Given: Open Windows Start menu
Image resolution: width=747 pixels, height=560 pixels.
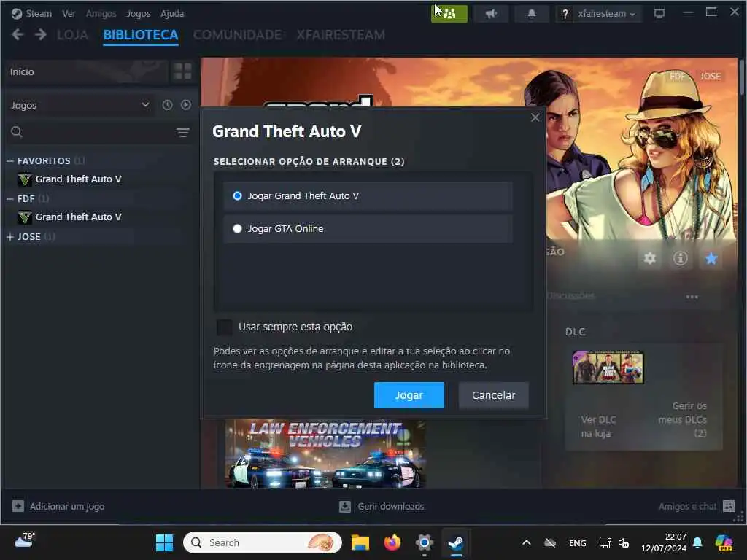Looking at the screenshot, I should tap(164, 542).
